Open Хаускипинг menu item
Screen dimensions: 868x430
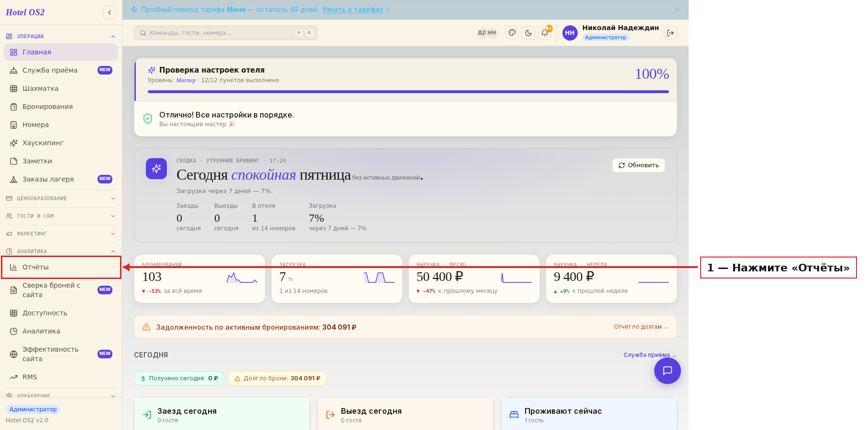[61, 143]
